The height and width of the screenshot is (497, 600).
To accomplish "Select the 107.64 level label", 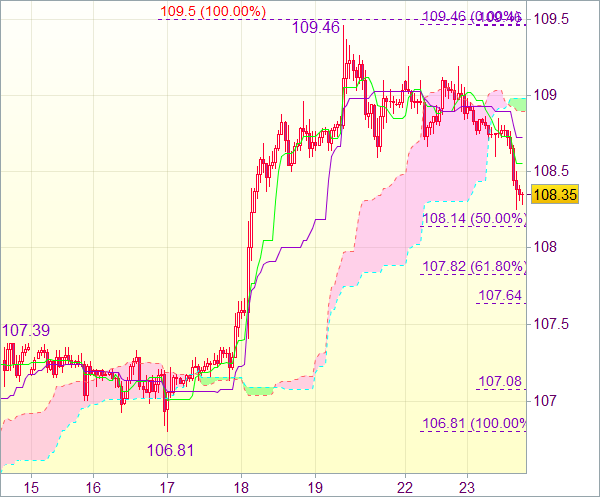I will (x=500, y=295).
